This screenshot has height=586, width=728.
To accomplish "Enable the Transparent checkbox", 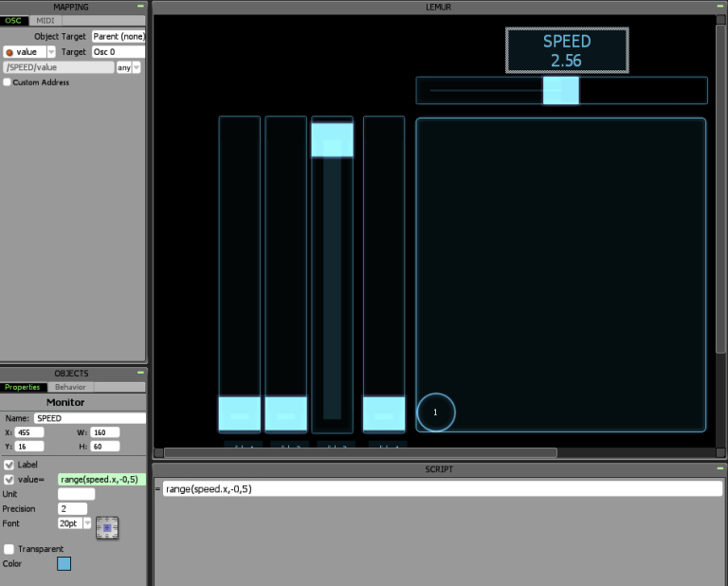I will 9,549.
